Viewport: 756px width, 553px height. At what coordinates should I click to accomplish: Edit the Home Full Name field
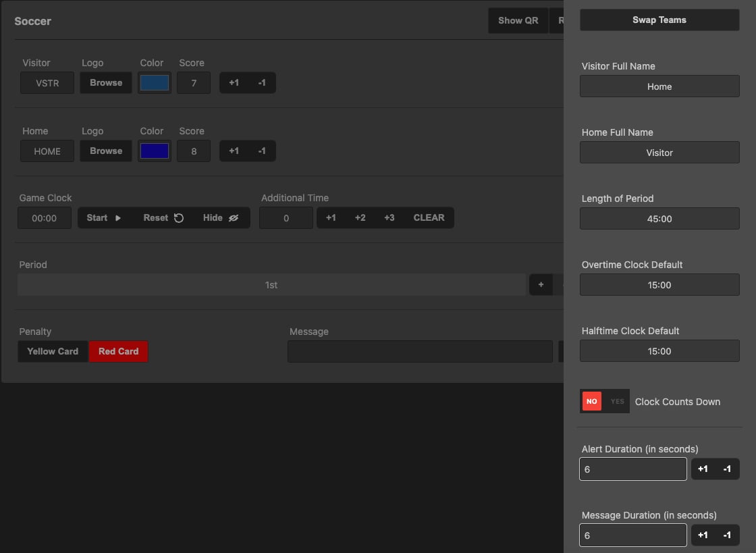click(x=659, y=153)
